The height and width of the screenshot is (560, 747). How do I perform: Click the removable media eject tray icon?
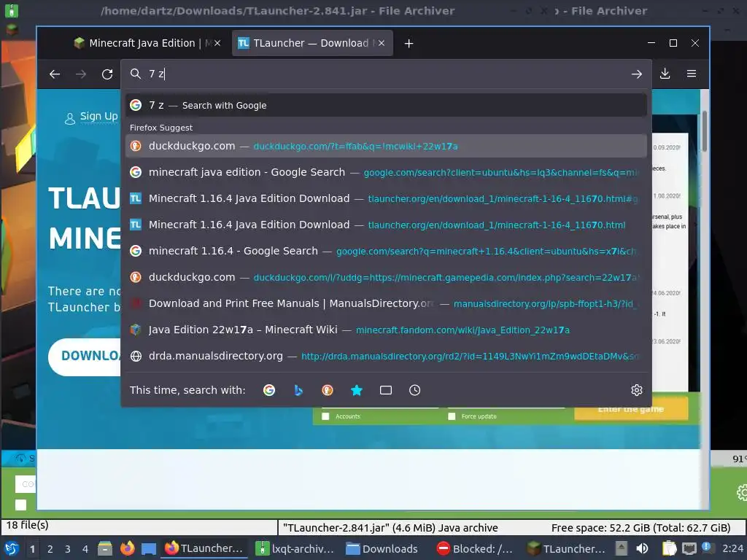(x=622, y=548)
